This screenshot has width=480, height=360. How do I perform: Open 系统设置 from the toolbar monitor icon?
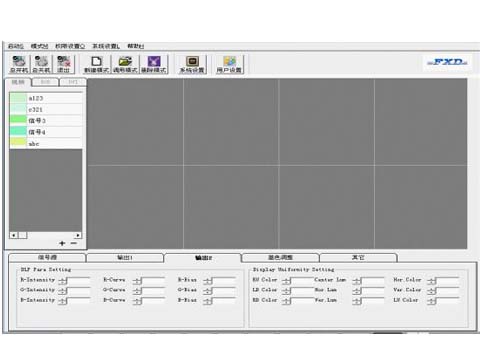pos(192,64)
